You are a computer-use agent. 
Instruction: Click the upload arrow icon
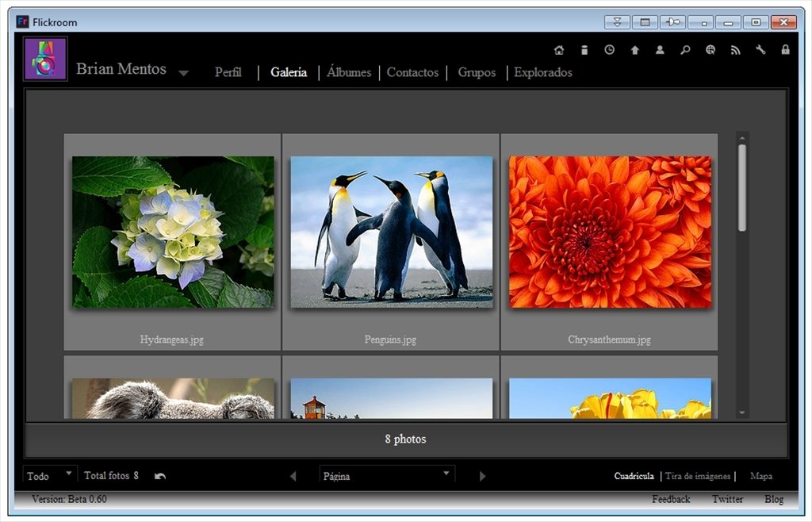635,50
